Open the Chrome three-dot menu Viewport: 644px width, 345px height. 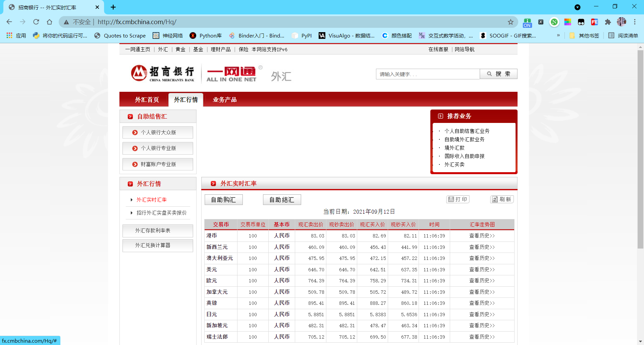[635, 22]
